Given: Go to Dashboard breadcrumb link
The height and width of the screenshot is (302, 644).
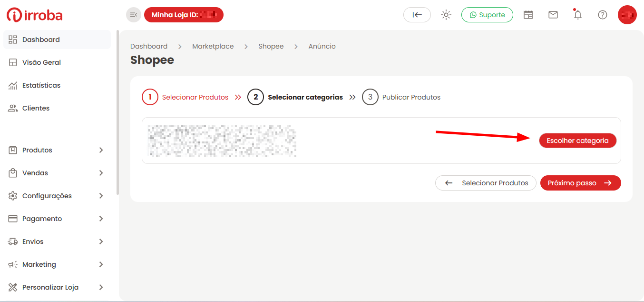Looking at the screenshot, I should [x=149, y=46].
